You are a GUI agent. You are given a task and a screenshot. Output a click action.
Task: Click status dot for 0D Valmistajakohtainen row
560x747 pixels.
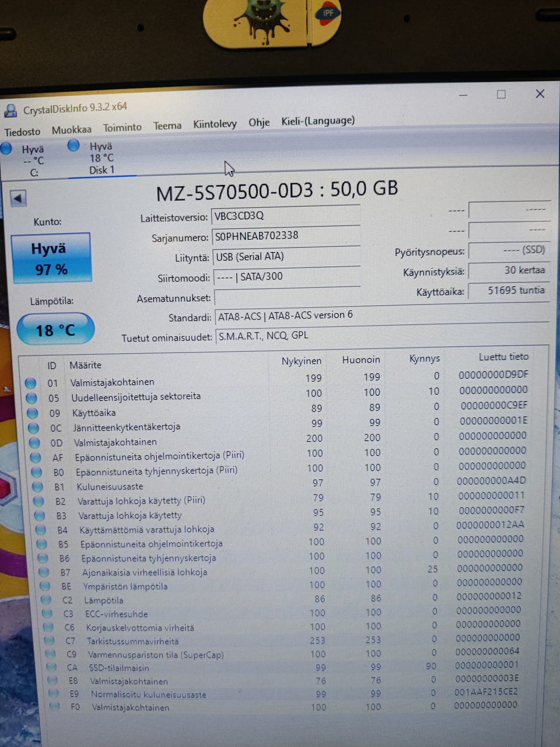pyautogui.click(x=35, y=443)
